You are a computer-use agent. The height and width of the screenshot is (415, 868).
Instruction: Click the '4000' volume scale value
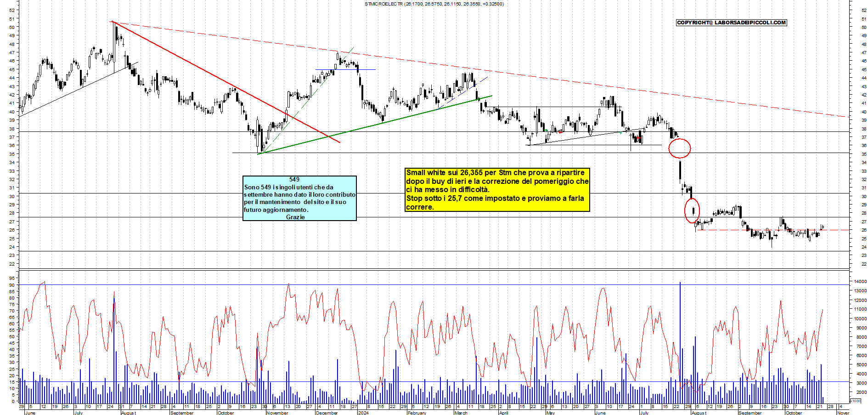click(x=861, y=374)
